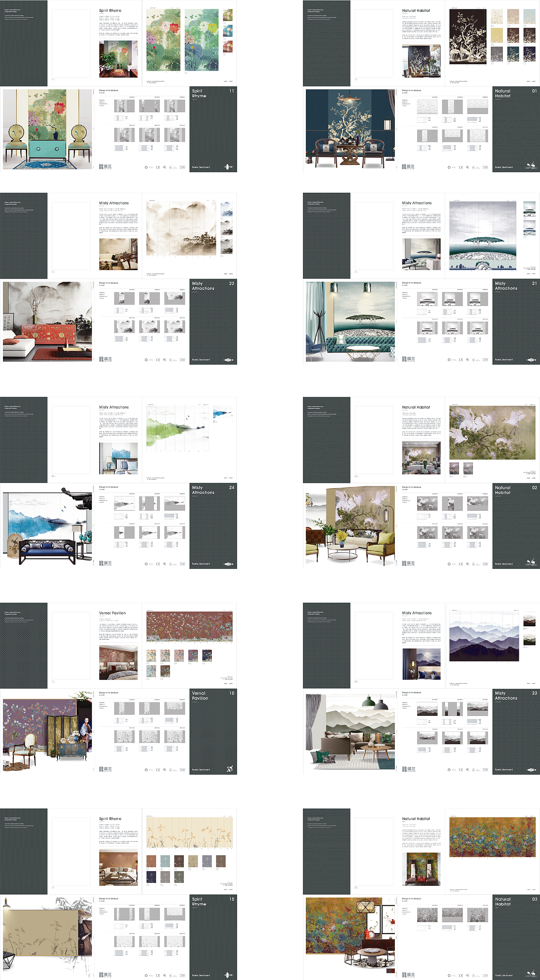The width and height of the screenshot is (540, 980).
Task: Click the CE mark on the page 11 spread
Action: pos(158,167)
